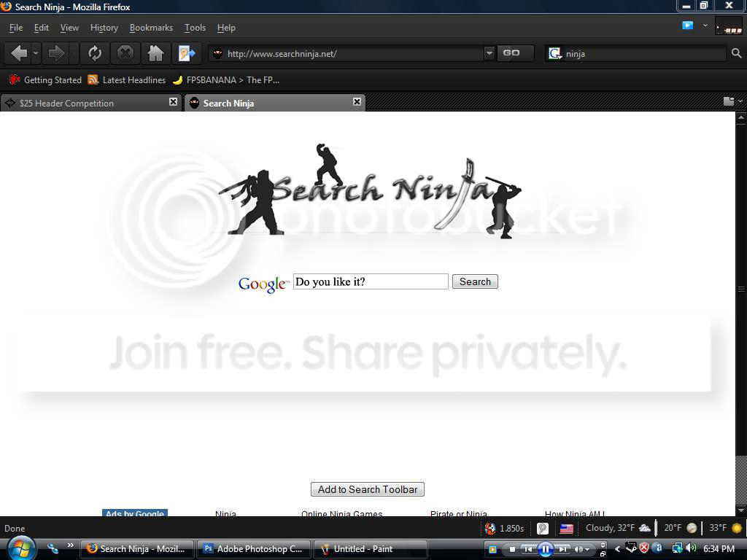Open the FPSBANANA bookmark
747x560 pixels.
tap(226, 80)
